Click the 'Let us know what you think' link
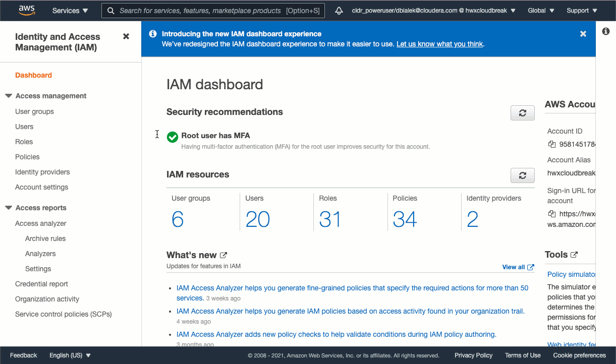Screen dimensions: 616x364 (439, 44)
